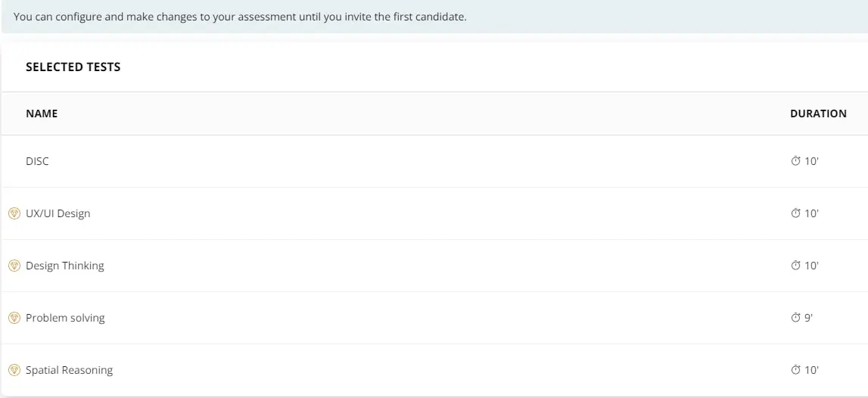The height and width of the screenshot is (398, 868).
Task: Click the stopwatch icon for Design Thinking
Action: pyautogui.click(x=795, y=266)
